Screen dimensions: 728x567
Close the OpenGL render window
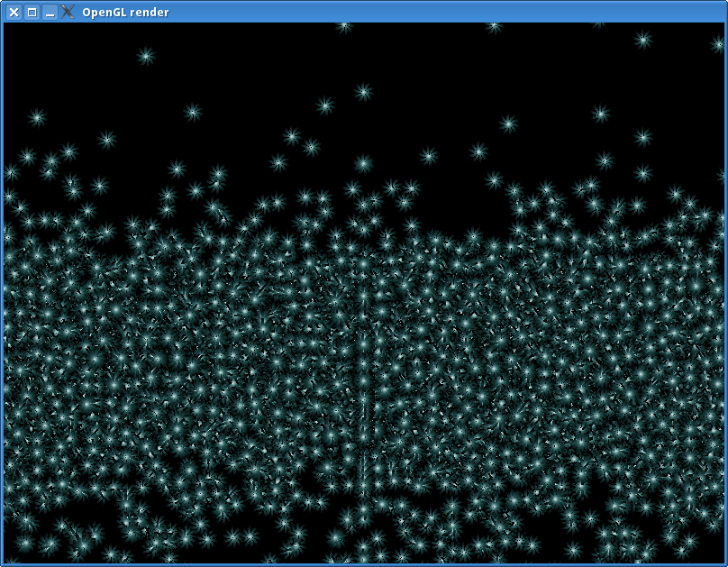click(x=14, y=13)
